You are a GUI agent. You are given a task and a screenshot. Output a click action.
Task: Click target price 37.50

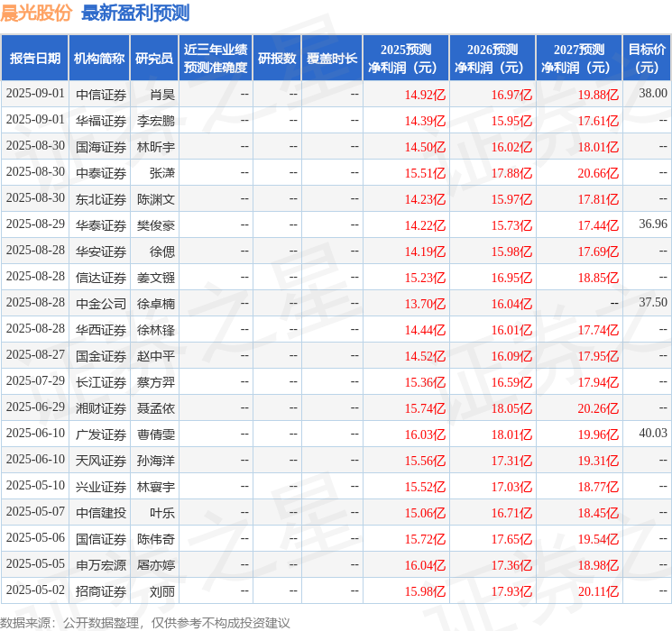click(x=653, y=303)
